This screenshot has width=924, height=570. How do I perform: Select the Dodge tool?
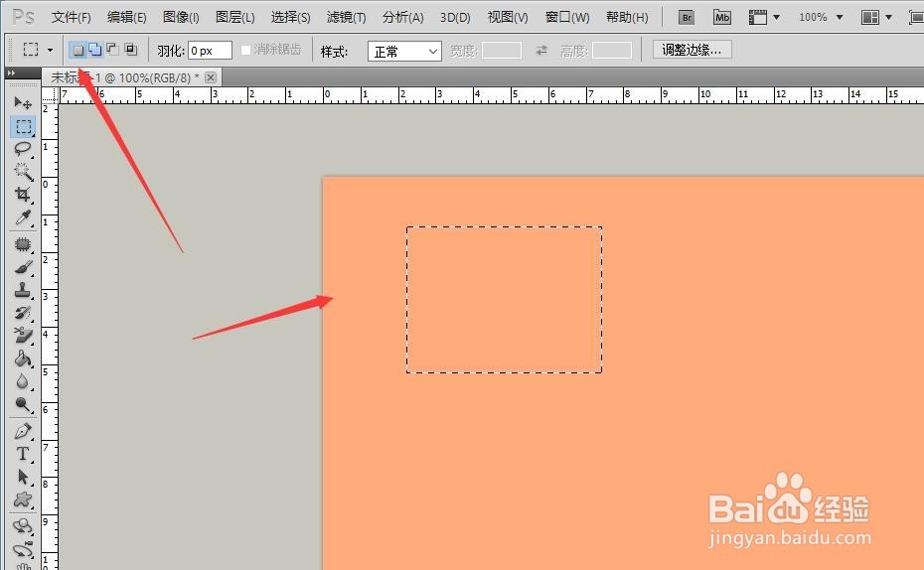(23, 404)
